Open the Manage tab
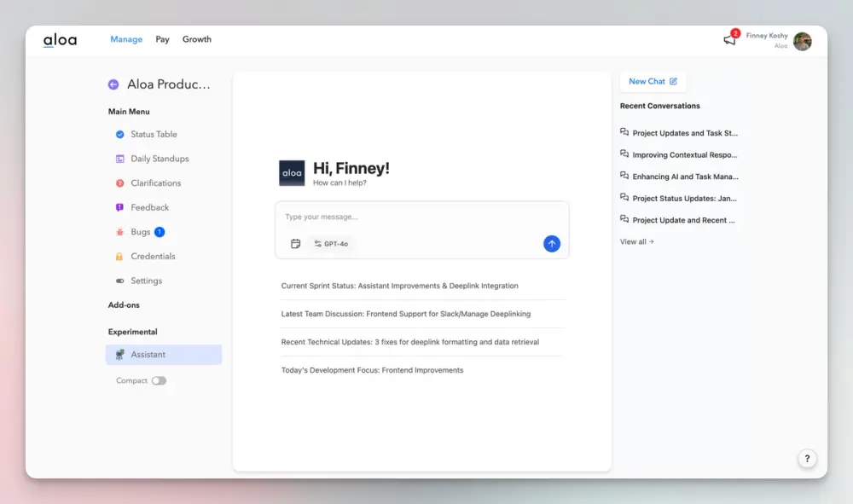Screen dimensions: 853x504 [x=126, y=39]
